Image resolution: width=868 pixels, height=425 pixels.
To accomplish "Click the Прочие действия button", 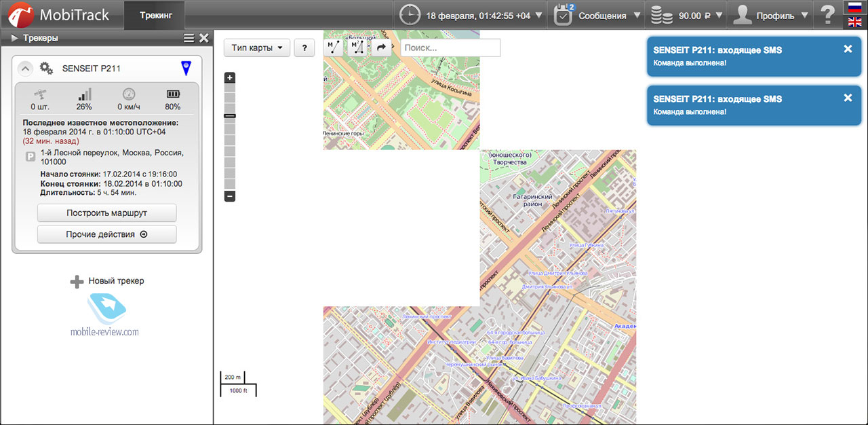I will click(x=106, y=234).
